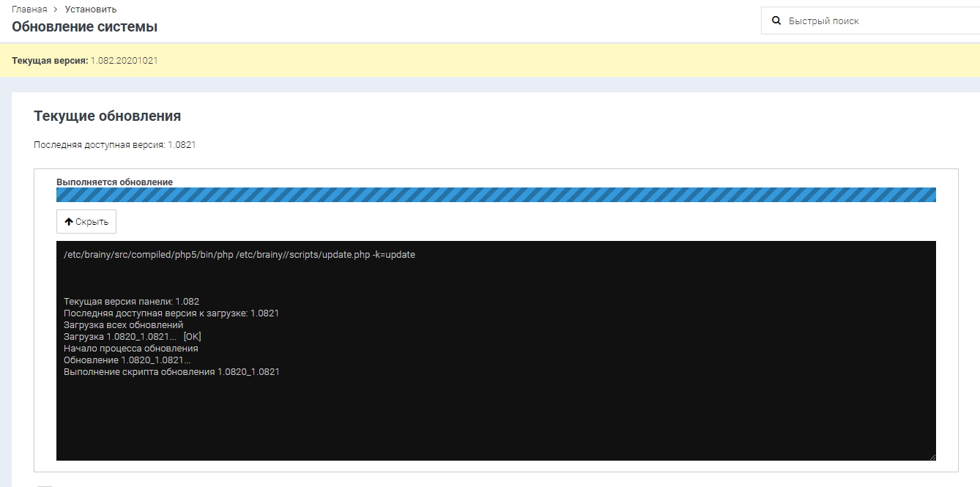
Task: Click the Начало процесса обновления console line
Action: 130,348
